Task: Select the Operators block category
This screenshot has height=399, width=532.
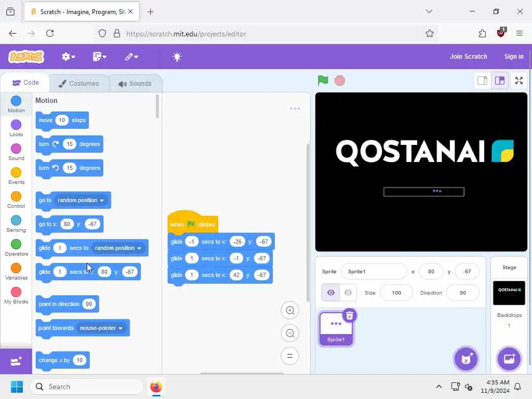Action: 16,248
